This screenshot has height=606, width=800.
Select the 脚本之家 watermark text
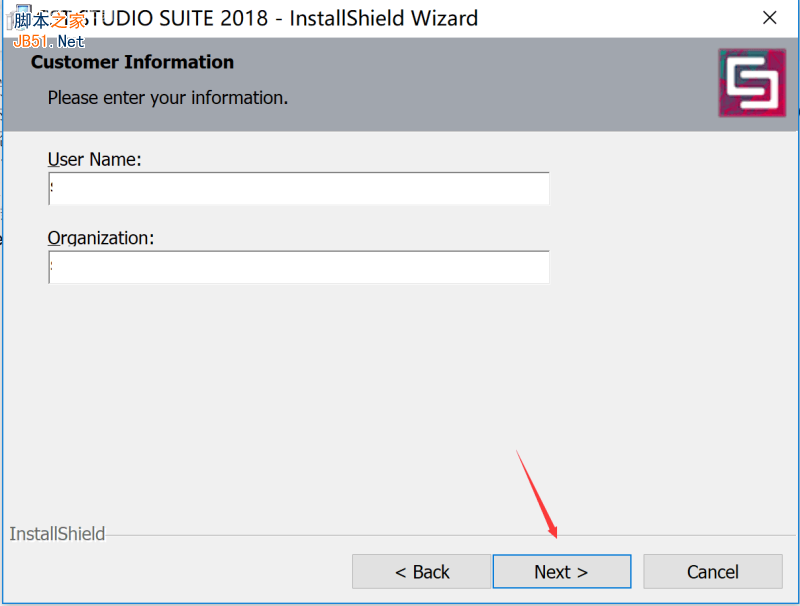(50, 16)
